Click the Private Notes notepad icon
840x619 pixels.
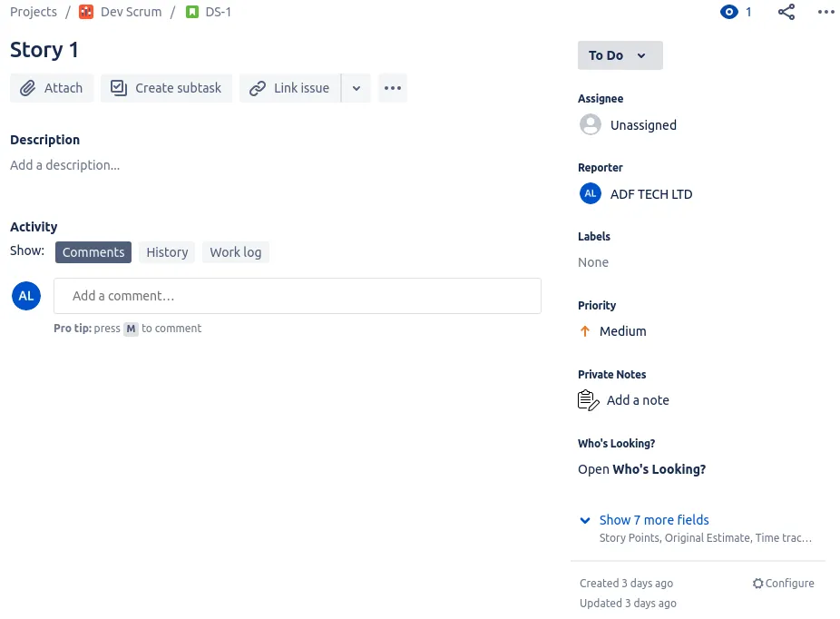tap(588, 400)
